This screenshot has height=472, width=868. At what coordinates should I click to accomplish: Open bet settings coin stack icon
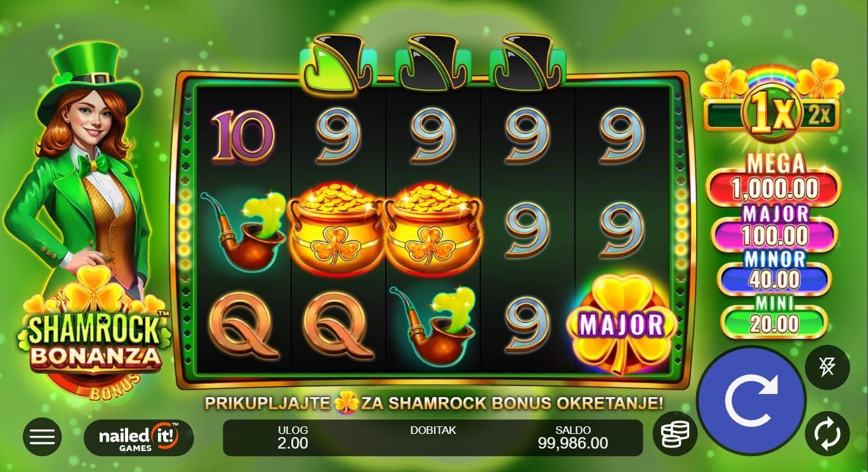[675, 435]
